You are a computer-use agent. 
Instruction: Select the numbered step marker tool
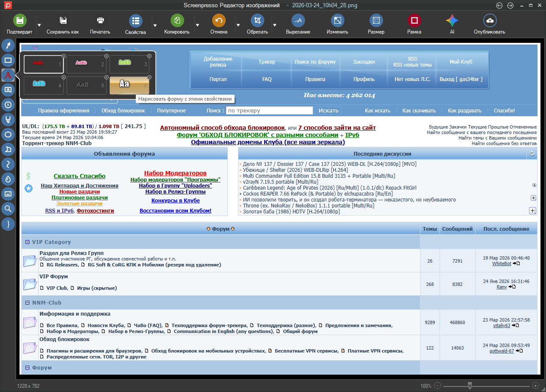[x=8, y=104]
